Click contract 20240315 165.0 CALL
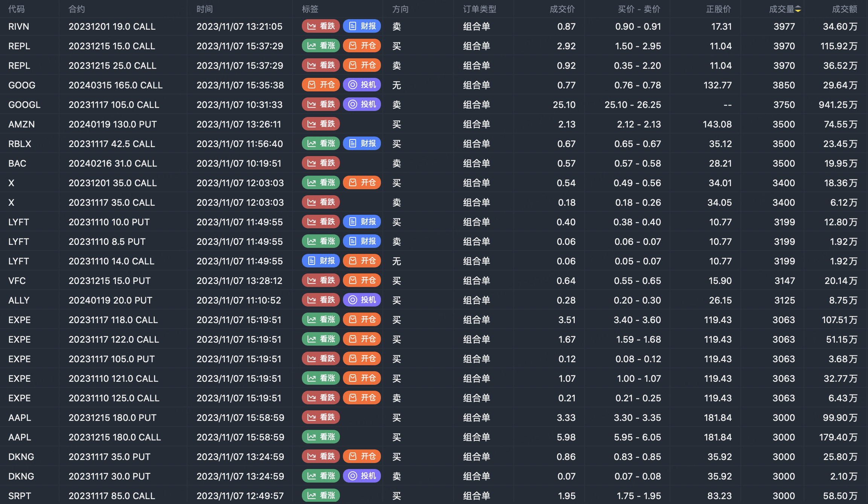Viewport: 868px width, 504px height. click(116, 85)
